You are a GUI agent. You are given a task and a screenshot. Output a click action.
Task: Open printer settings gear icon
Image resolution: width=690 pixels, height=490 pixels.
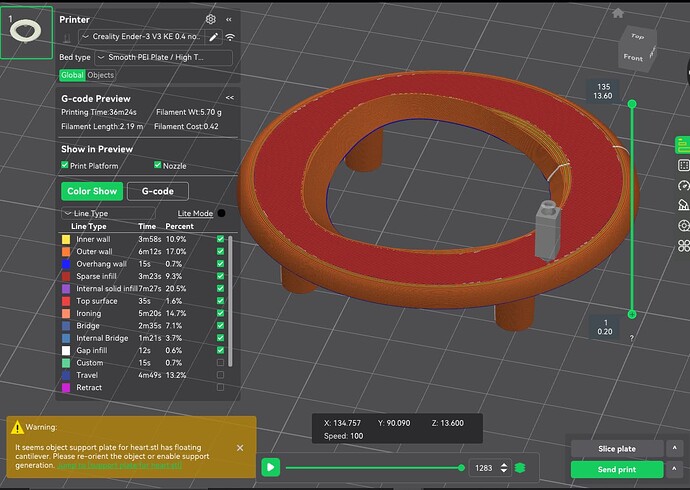click(210, 19)
